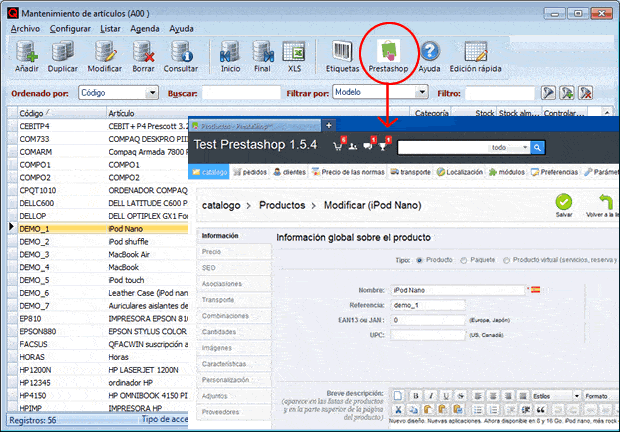Open the Formato editor dropdown

point(601,396)
